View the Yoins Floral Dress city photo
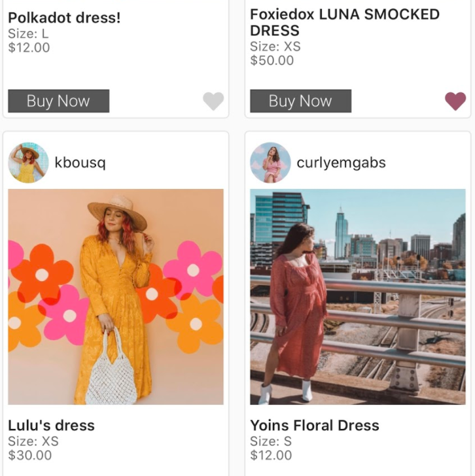Image resolution: width=475 pixels, height=476 pixels. (x=358, y=297)
